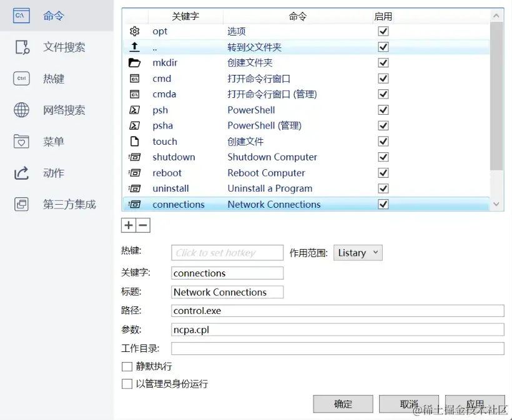This screenshot has width=512, height=420.
Task: Select the PowerShell (管理) command text
Action: pos(265,125)
